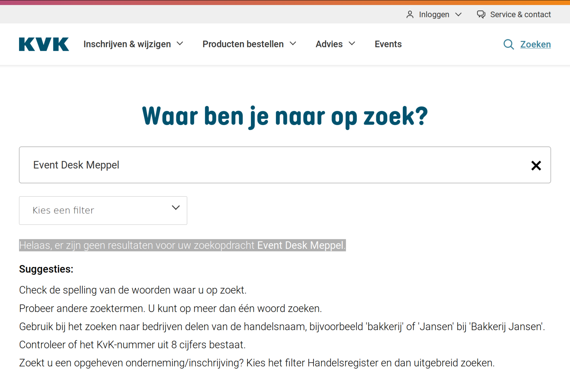The height and width of the screenshot is (392, 570).
Task: Expand the Inloggen dropdown chevron
Action: click(x=458, y=15)
